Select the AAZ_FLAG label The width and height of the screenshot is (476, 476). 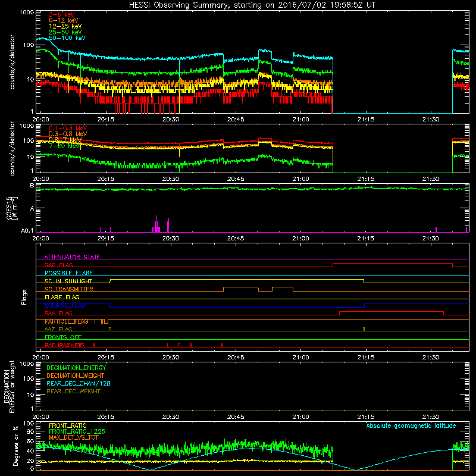(x=58, y=329)
